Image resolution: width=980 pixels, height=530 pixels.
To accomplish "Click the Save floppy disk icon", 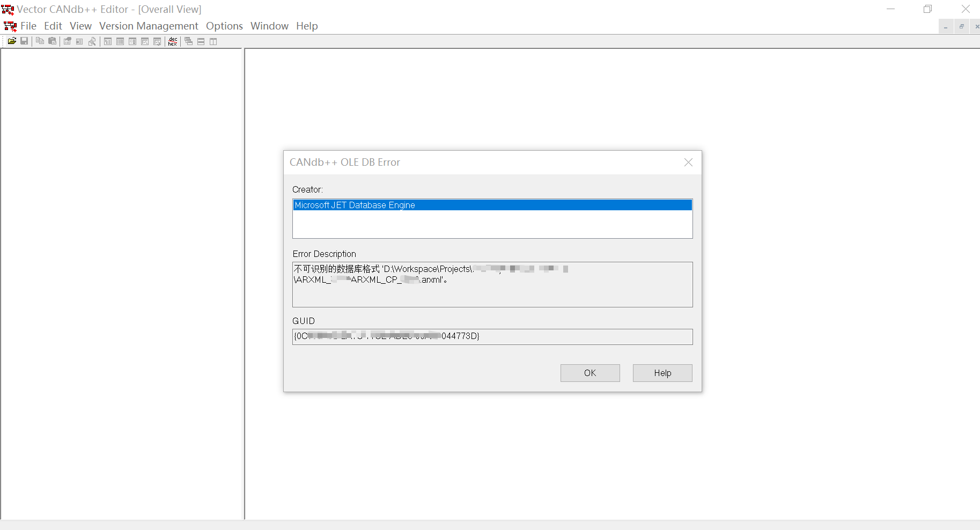I will tap(24, 41).
